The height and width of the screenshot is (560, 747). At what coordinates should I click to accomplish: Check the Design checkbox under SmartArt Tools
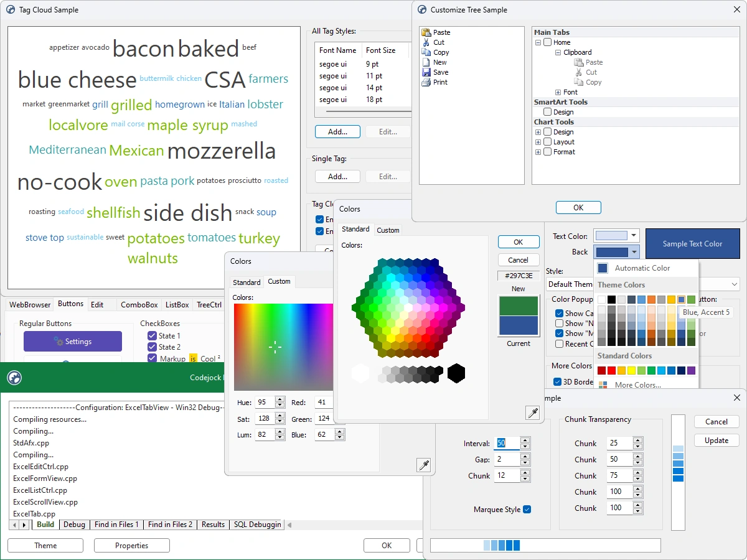point(547,112)
